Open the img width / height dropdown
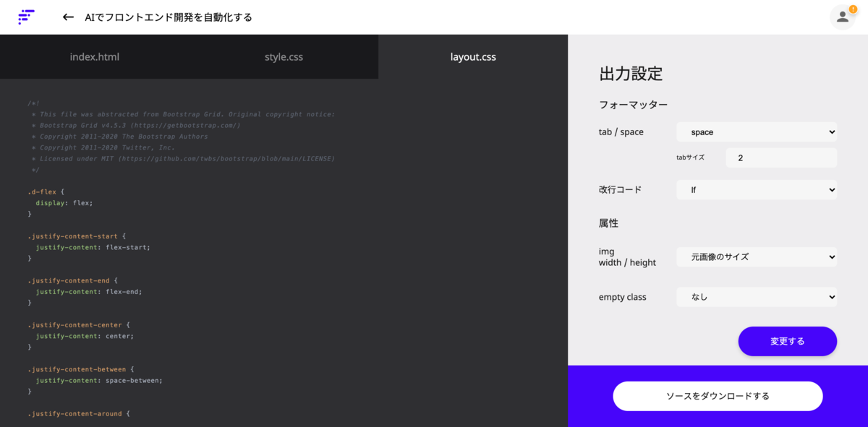This screenshot has width=868, height=427. (757, 256)
